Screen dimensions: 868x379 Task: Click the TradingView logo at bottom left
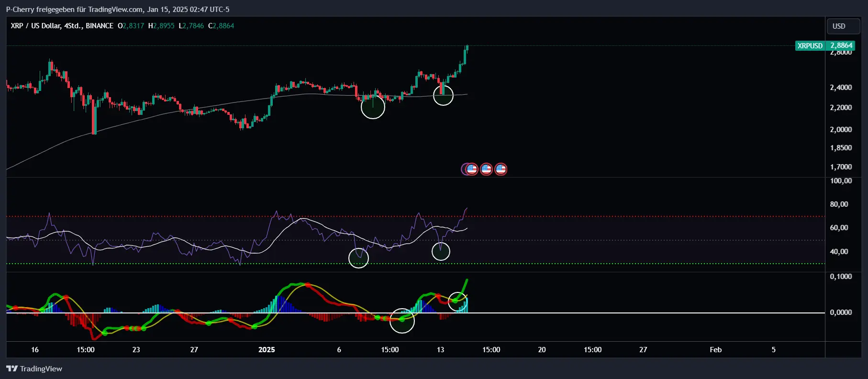[x=34, y=368]
